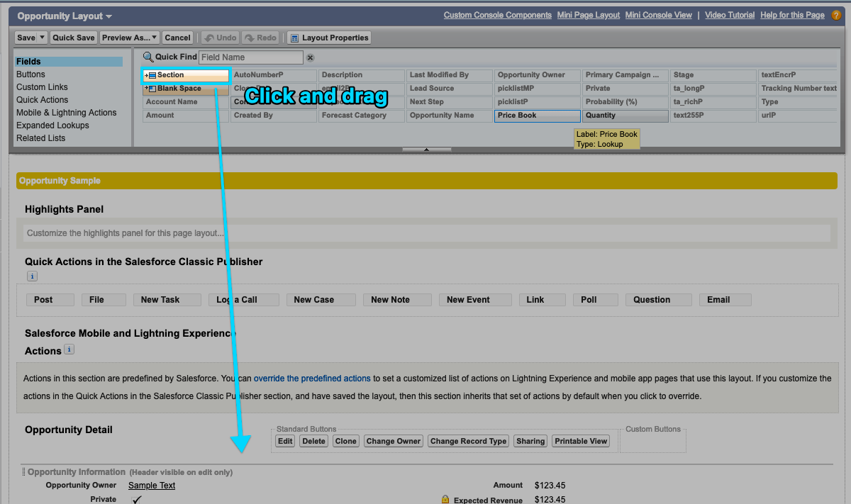
Task: Click the orange help question mark icon
Action: coord(836,16)
